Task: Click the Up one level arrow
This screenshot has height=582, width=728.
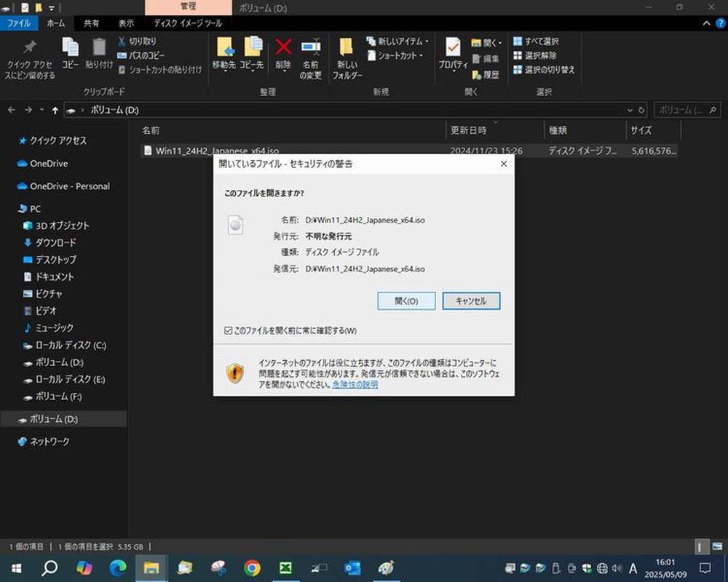Action: click(x=55, y=110)
